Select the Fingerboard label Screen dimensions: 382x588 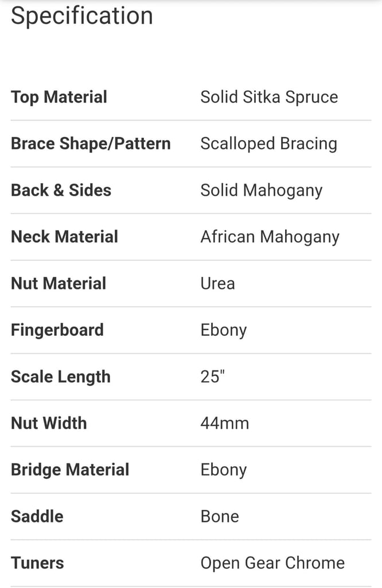coord(57,330)
